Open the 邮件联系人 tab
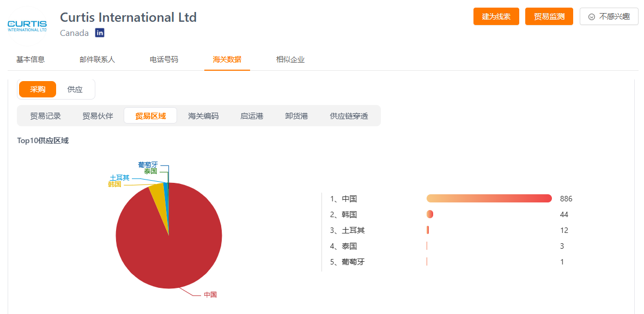644x314 pixels. [98, 59]
